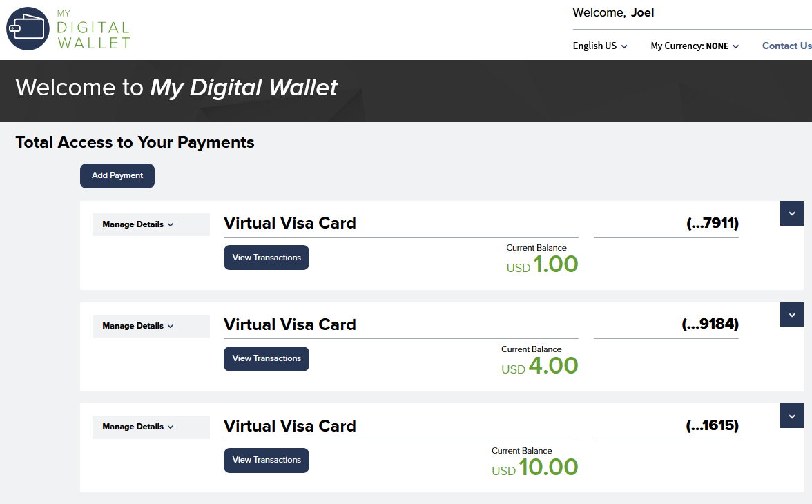This screenshot has width=812, height=504.
Task: Open the English US language dropdown
Action: tap(600, 46)
